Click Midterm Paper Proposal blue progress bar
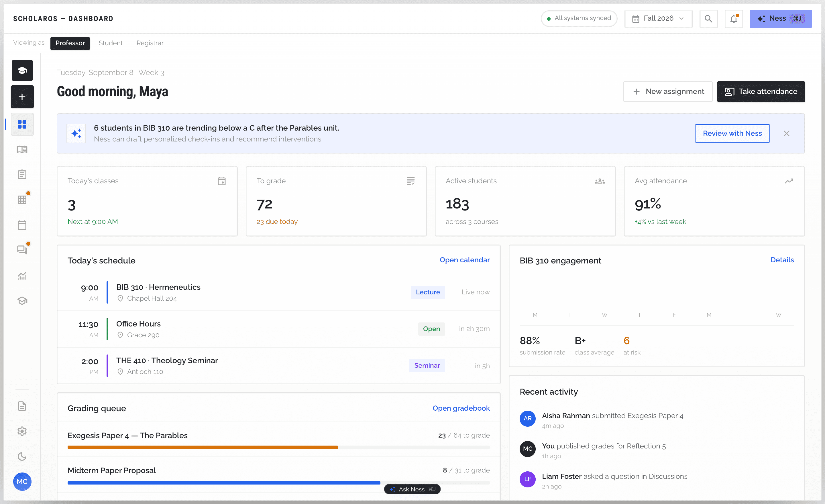Screen dimensions: 825x504 pos(224,483)
